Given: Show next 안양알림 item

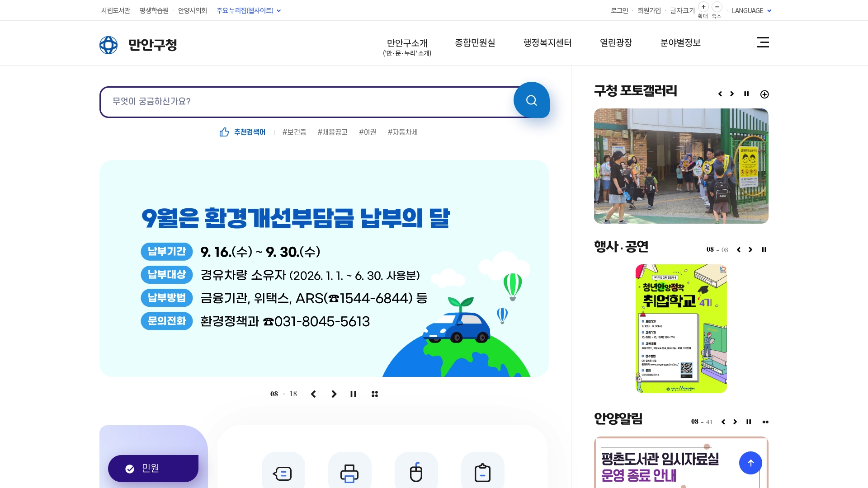Looking at the screenshot, I should (735, 422).
